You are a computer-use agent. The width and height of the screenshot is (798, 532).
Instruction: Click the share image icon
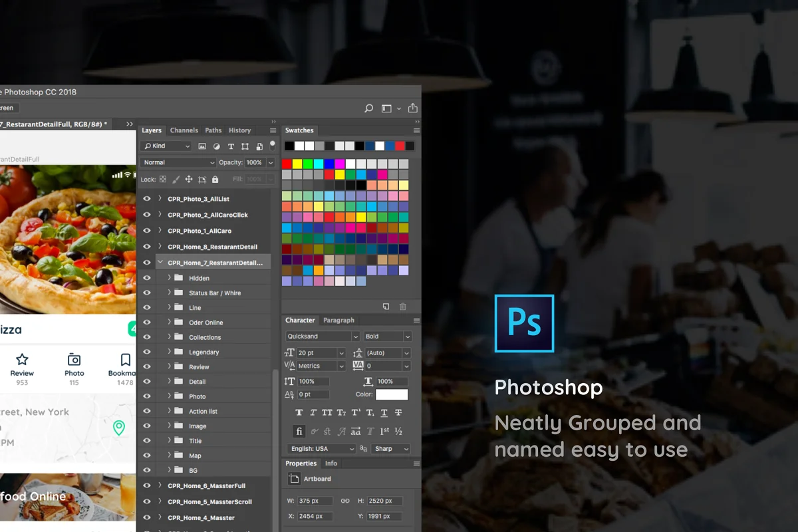click(413, 108)
